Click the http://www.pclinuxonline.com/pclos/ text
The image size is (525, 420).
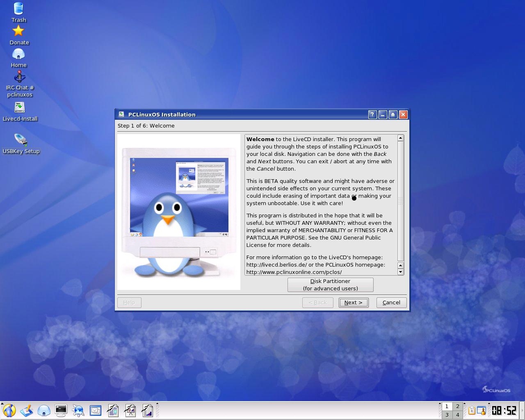294,272
